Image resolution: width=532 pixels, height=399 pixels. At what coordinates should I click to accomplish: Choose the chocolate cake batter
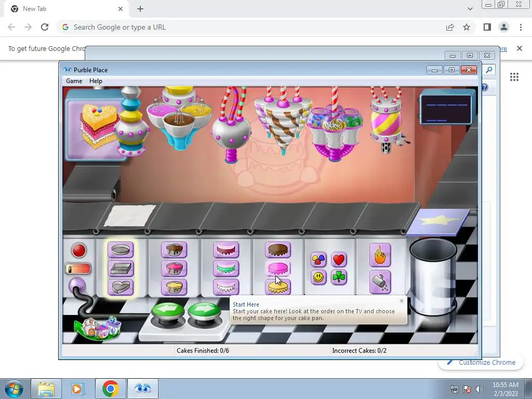tap(174, 250)
